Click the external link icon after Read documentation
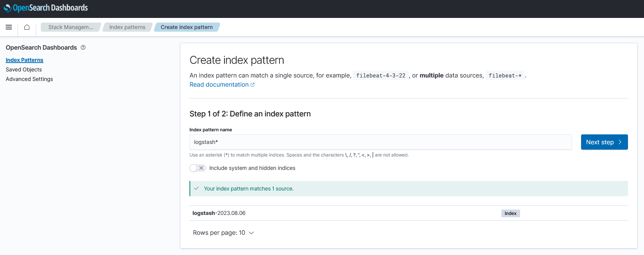Image resolution: width=644 pixels, height=255 pixels. (x=252, y=85)
